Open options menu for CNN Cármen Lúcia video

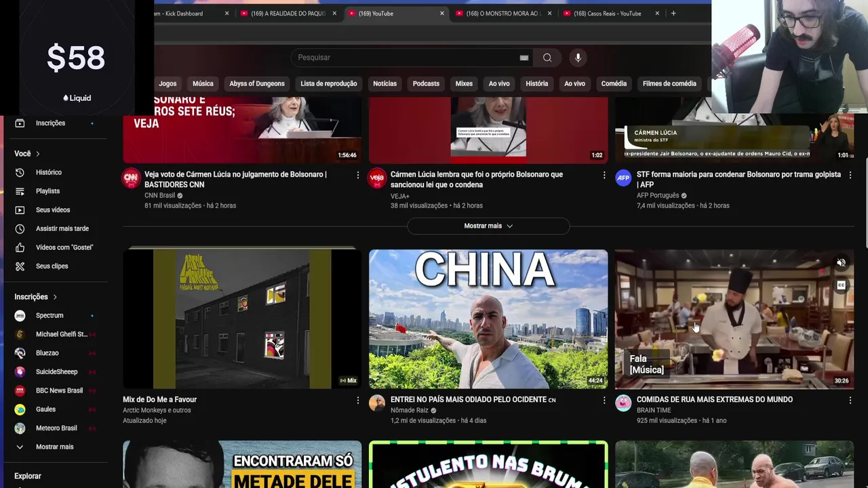[358, 176]
